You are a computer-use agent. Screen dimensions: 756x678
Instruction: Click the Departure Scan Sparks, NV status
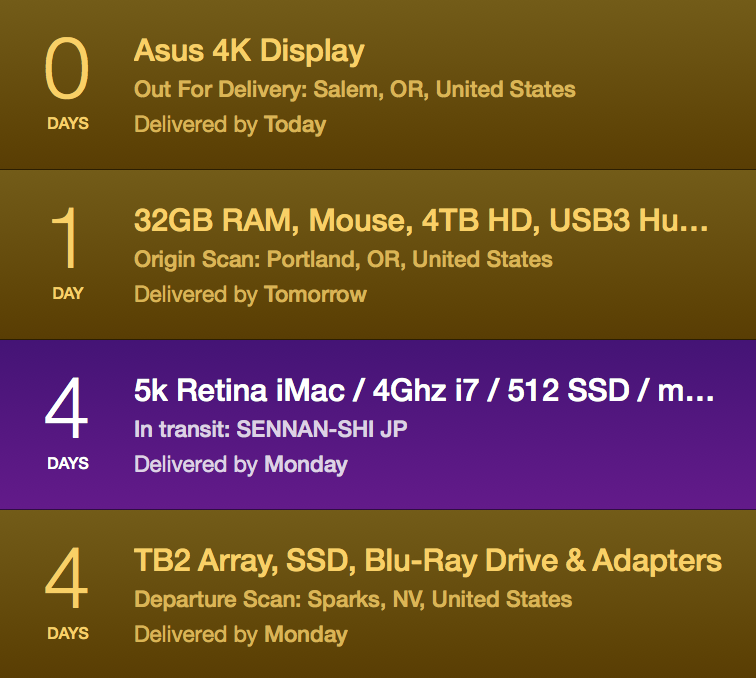pyautogui.click(x=353, y=599)
